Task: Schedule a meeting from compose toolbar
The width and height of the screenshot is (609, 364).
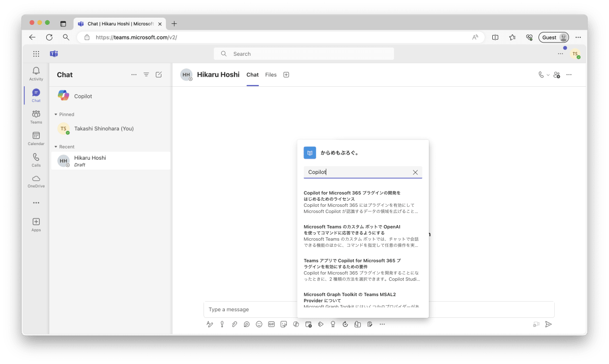Action: click(308, 324)
